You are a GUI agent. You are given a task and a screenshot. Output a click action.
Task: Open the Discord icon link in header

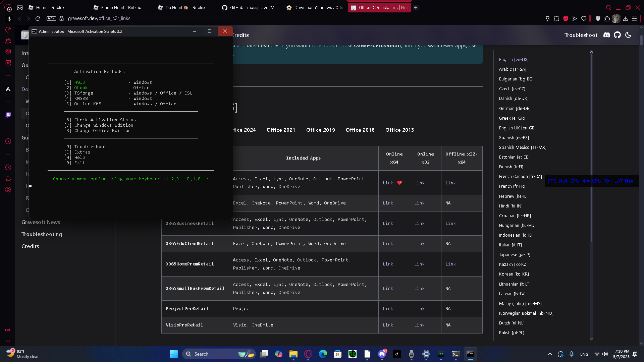[x=606, y=35]
